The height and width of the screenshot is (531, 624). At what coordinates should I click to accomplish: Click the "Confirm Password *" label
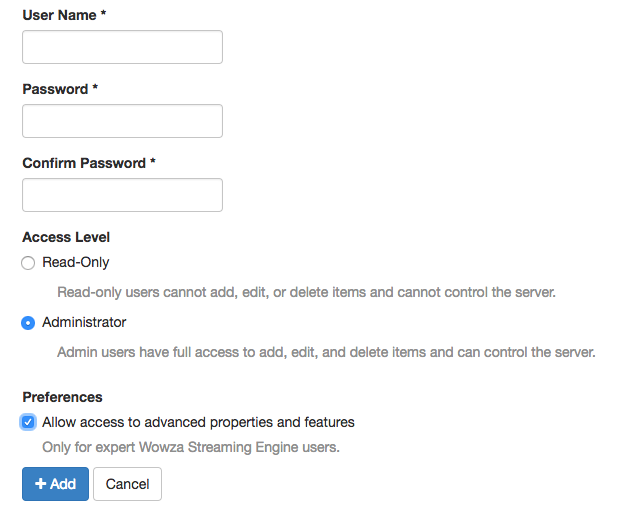[x=89, y=163]
